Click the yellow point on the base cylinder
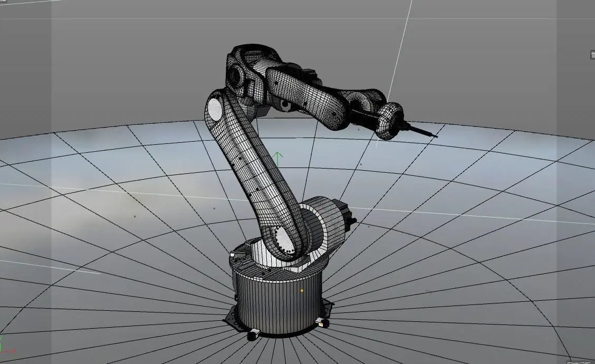 click(x=302, y=291)
